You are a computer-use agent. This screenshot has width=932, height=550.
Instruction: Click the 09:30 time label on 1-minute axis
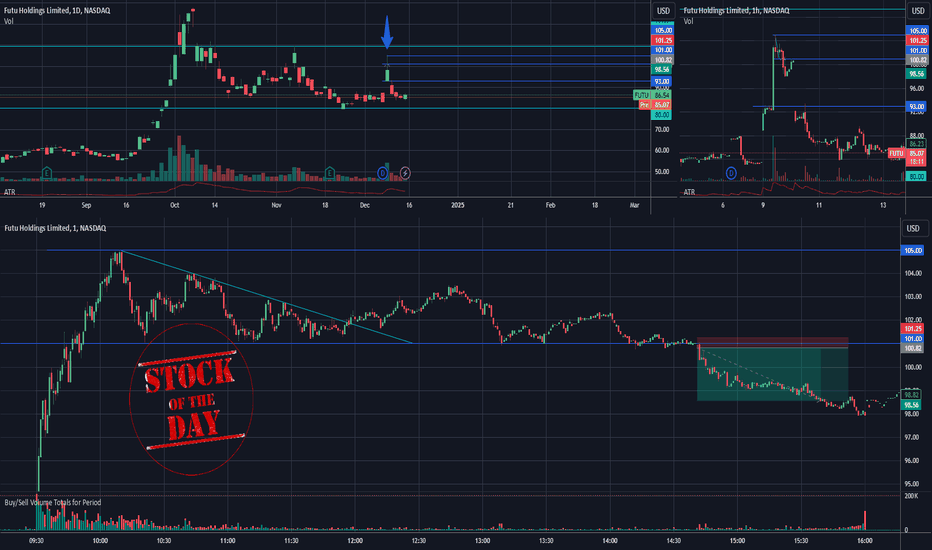[x=36, y=540]
